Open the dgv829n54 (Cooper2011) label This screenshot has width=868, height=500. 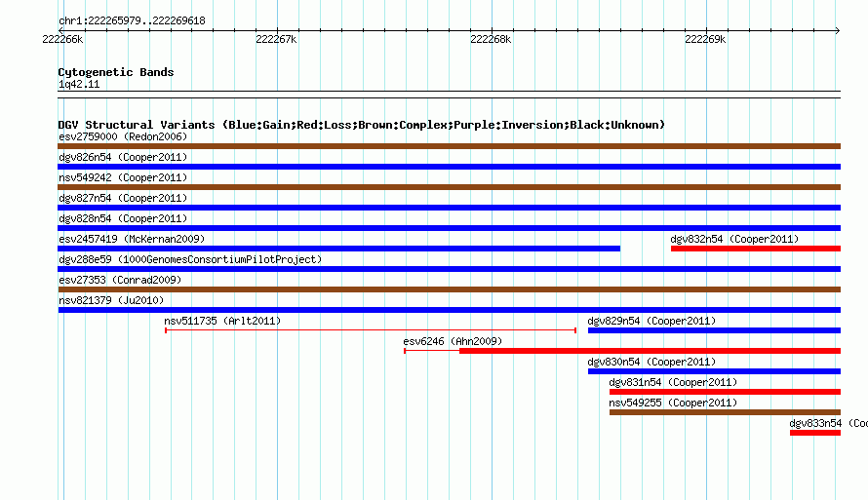pyautogui.click(x=651, y=321)
